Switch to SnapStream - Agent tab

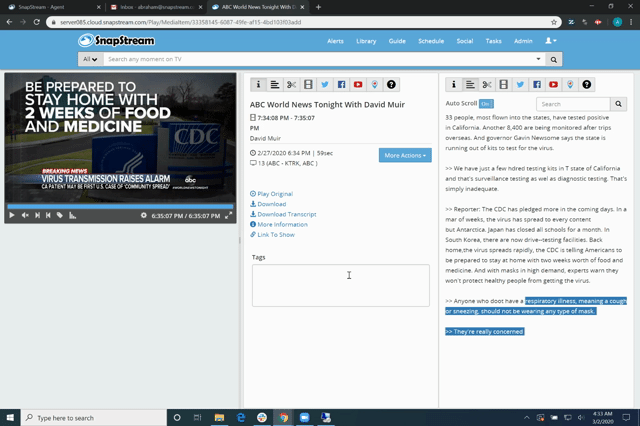[52, 7]
